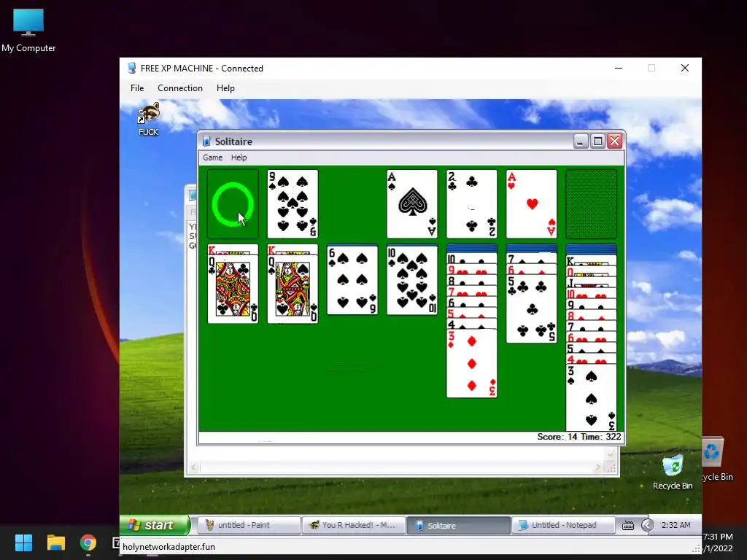Open the XP start menu

click(155, 525)
